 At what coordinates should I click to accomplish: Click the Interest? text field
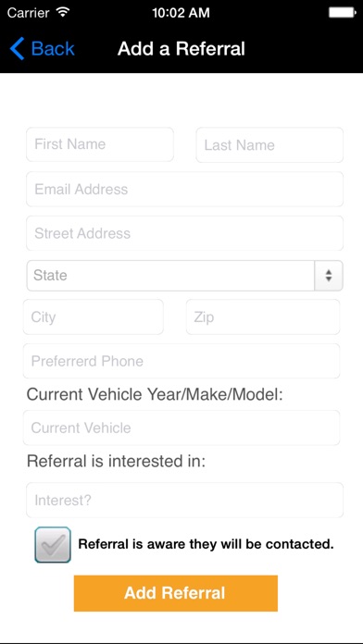click(184, 500)
